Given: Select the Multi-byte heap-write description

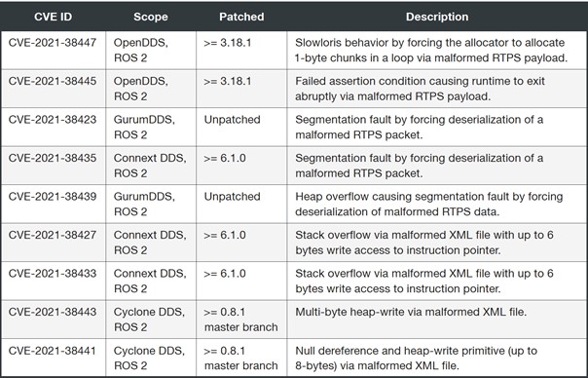Looking at the screenshot, I should [411, 312].
